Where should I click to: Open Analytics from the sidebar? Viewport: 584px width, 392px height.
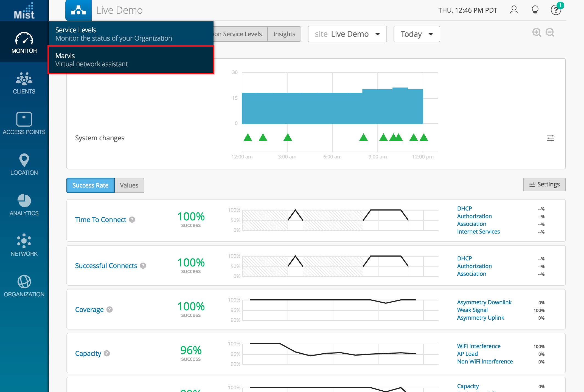click(24, 204)
